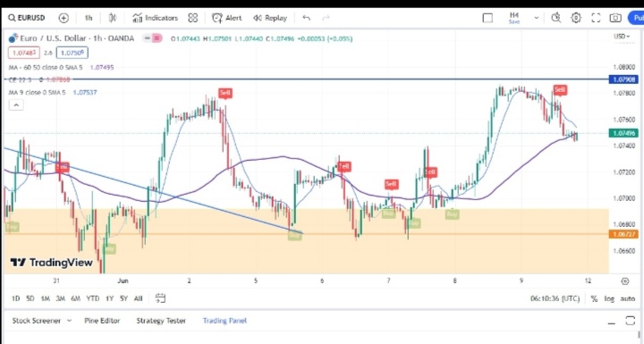Enter fullscreen chart mode
The image size is (644, 344).
pos(596,18)
